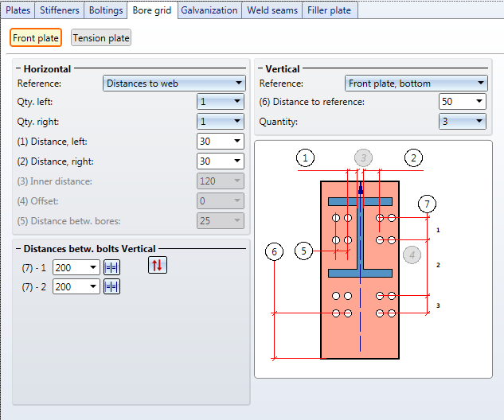
Task: Toggle the Front plate option
Action: 36,38
